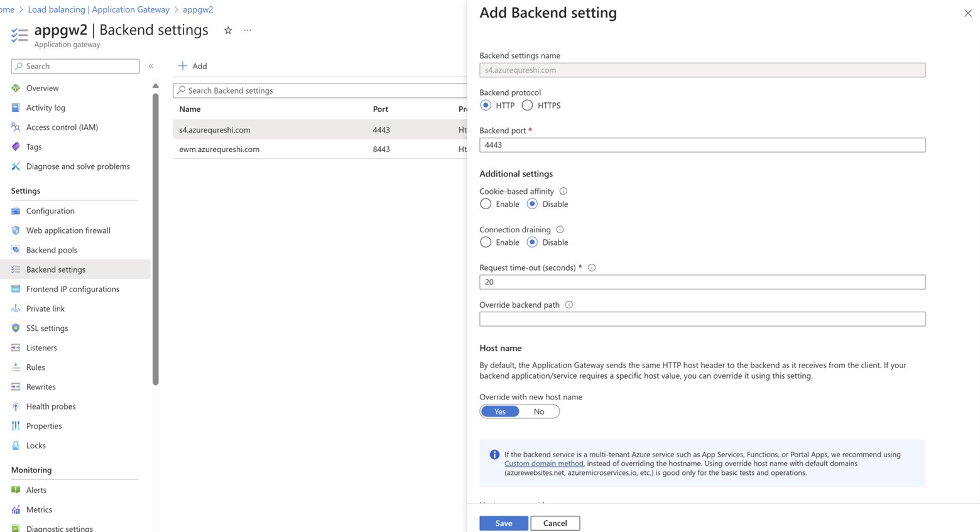
Task: Open the more options ellipsis menu
Action: tap(248, 30)
